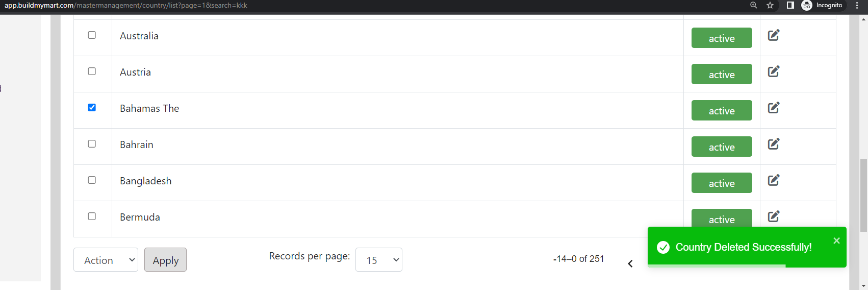Open the Action dropdown
868x290 pixels.
[x=106, y=260]
